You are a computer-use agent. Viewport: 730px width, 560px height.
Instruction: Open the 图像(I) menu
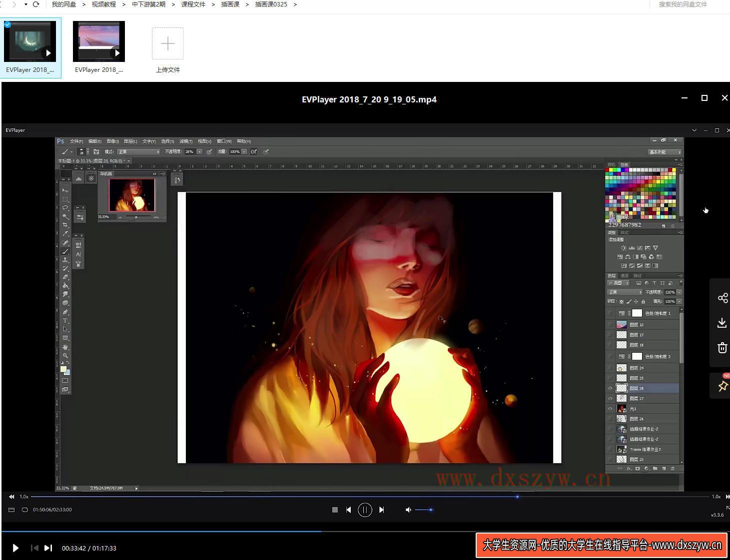pyautogui.click(x=113, y=141)
